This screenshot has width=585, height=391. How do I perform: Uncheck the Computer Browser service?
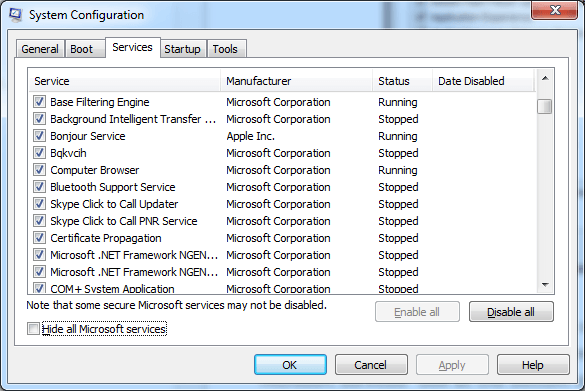point(39,170)
